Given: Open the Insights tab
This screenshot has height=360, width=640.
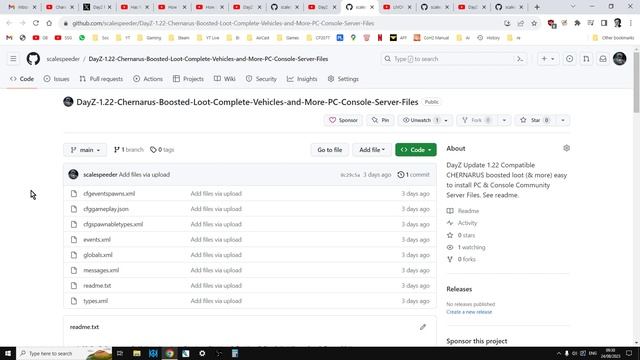Looking at the screenshot, I should coord(302,79).
